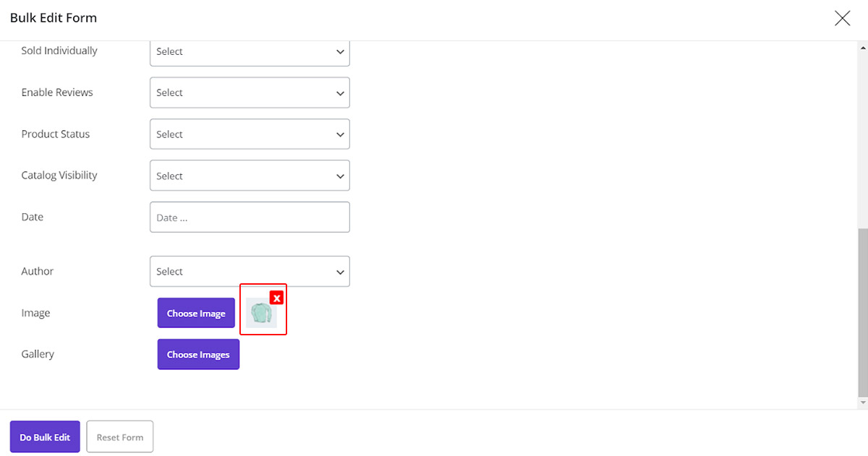868x456 pixels.
Task: Expand the Catalog Visibility dropdown
Action: point(250,176)
